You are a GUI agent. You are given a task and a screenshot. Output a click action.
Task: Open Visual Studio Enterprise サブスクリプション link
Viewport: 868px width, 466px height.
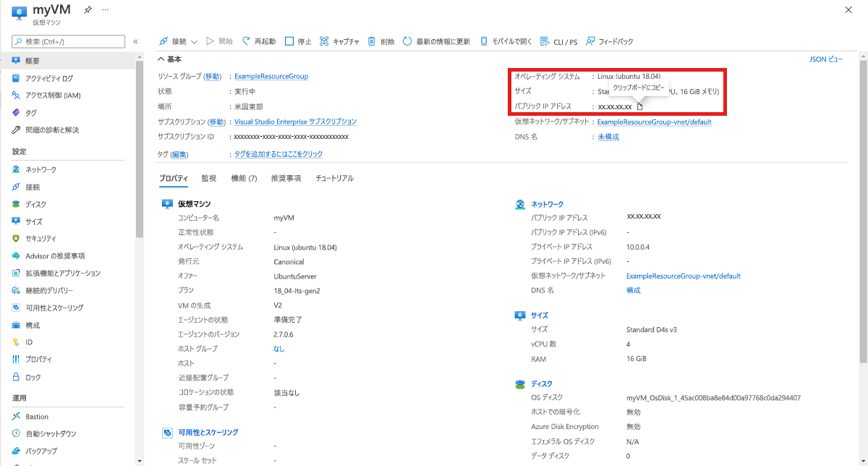pyautogui.click(x=295, y=122)
